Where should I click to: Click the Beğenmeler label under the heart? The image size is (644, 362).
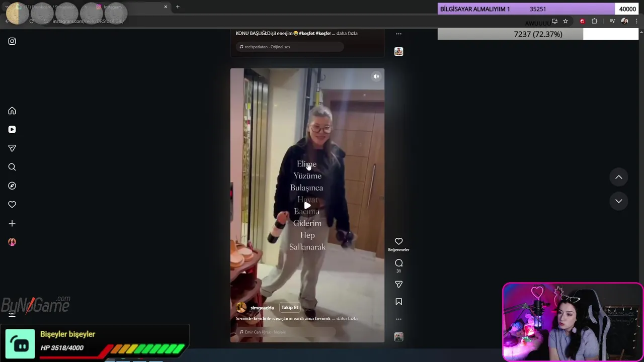click(398, 250)
